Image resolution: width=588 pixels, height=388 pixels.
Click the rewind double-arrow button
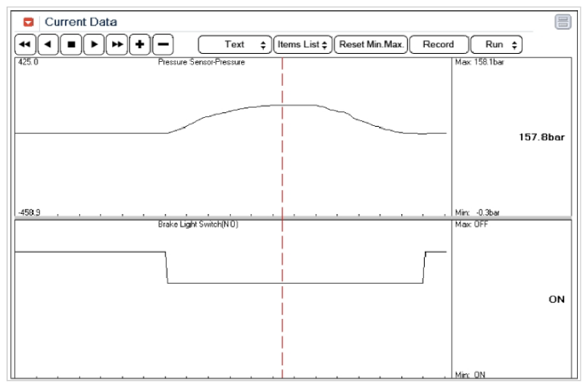(25, 44)
